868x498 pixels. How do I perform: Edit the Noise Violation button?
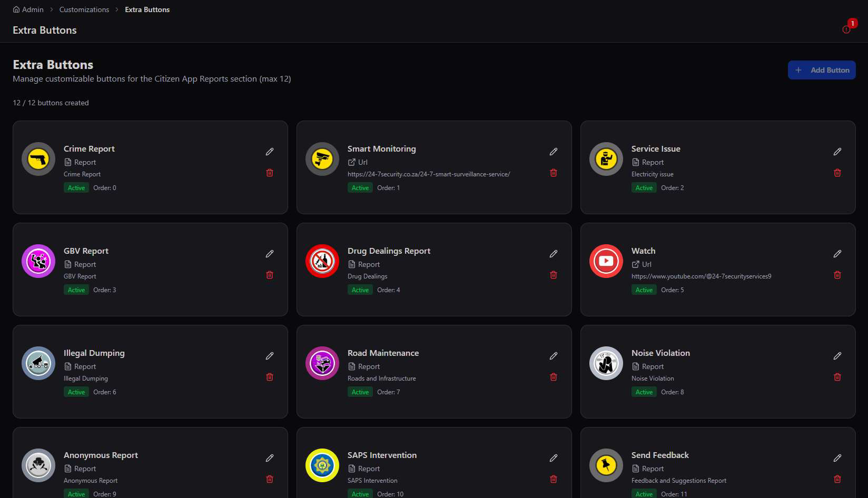point(837,356)
